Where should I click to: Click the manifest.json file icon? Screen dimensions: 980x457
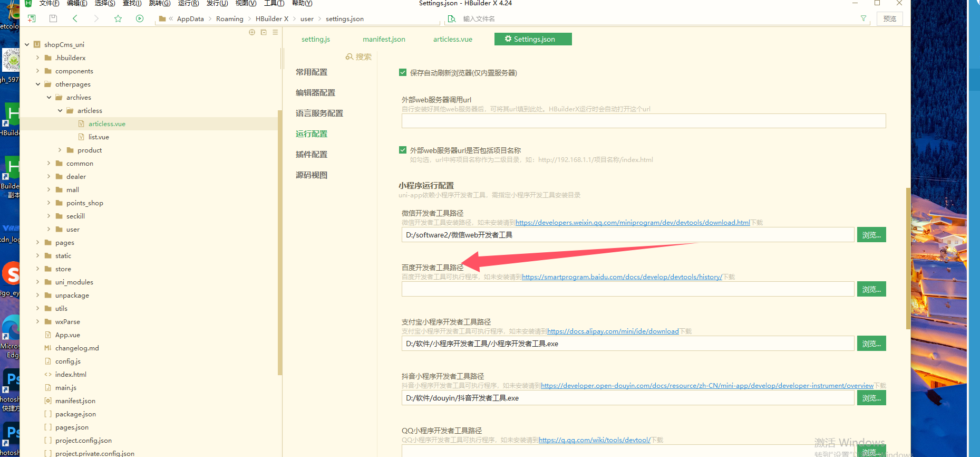48,401
